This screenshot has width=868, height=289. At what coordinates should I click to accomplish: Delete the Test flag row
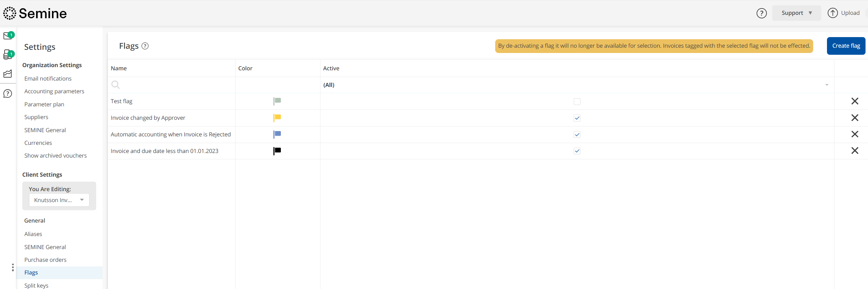(855, 101)
